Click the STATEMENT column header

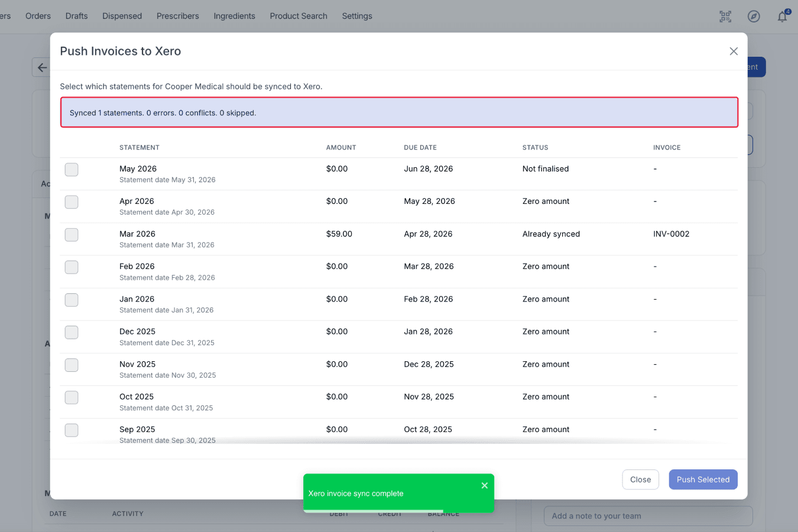pyautogui.click(x=140, y=148)
